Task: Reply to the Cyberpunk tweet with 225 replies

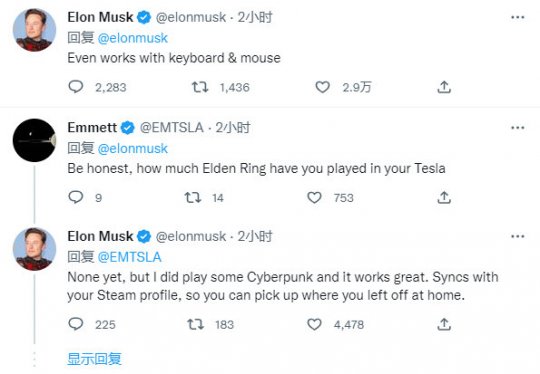Action: 76,324
